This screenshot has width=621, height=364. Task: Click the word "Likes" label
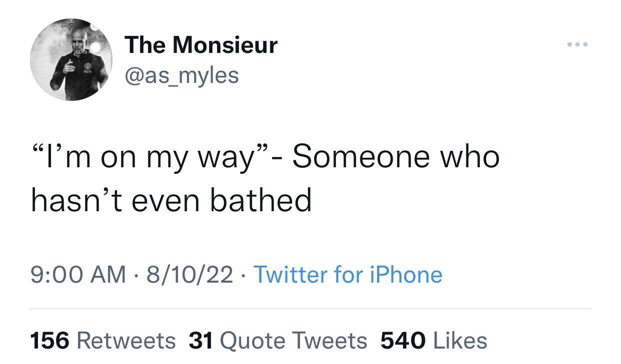coord(460,341)
